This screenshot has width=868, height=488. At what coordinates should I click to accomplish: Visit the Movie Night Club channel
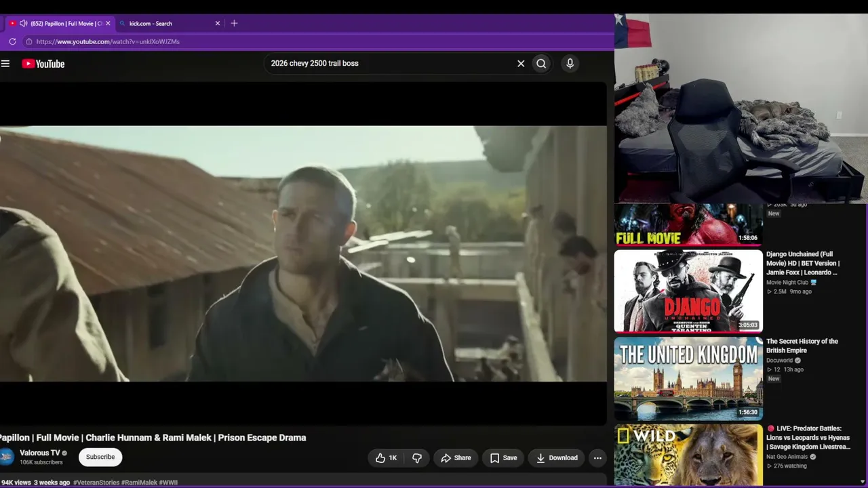[787, 283]
